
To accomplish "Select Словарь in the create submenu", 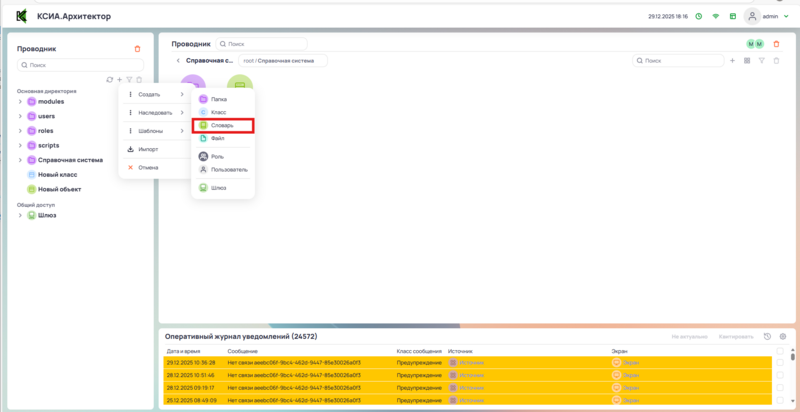I will pyautogui.click(x=222, y=126).
